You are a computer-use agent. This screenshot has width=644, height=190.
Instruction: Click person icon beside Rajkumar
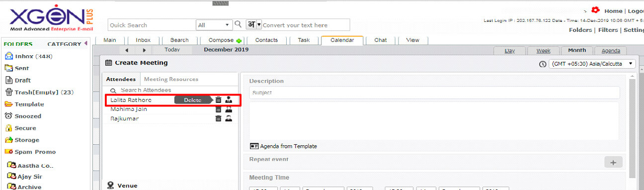[229, 118]
